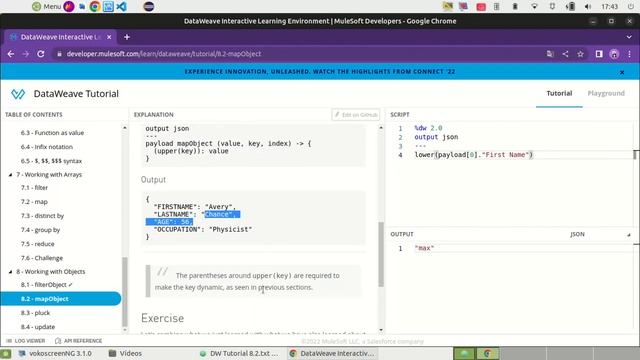
Task: Switch to vokoscreenNG 3.1.0 in the taskbar
Action: tap(55, 353)
